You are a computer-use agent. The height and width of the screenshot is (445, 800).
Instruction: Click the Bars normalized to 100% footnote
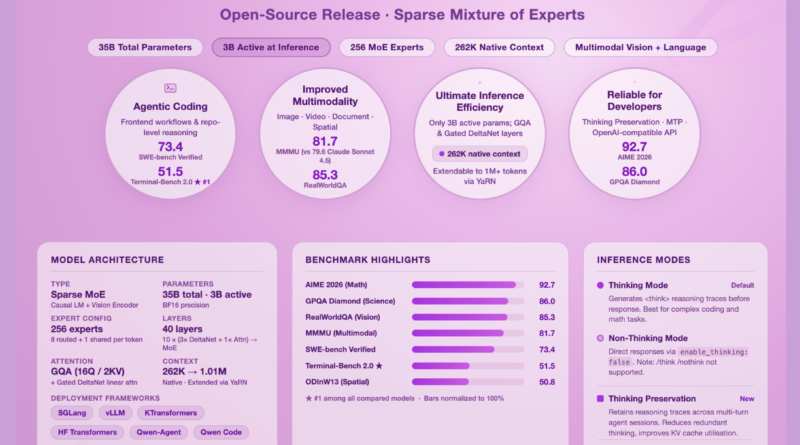tap(464, 398)
